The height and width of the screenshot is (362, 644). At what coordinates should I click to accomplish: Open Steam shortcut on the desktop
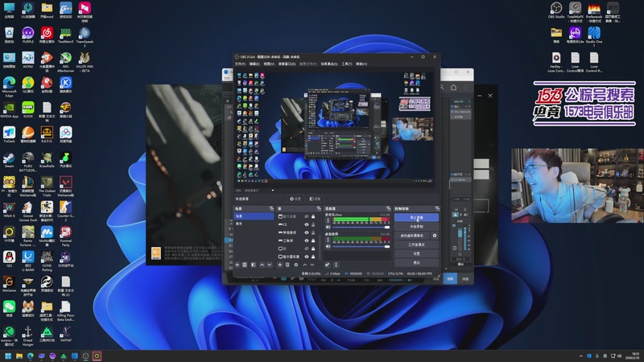click(9, 160)
